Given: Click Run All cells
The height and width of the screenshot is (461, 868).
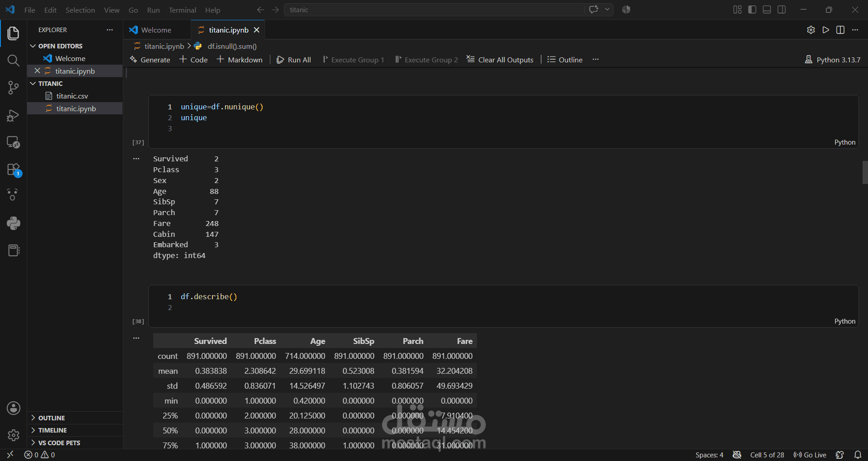Looking at the screenshot, I should (x=294, y=60).
